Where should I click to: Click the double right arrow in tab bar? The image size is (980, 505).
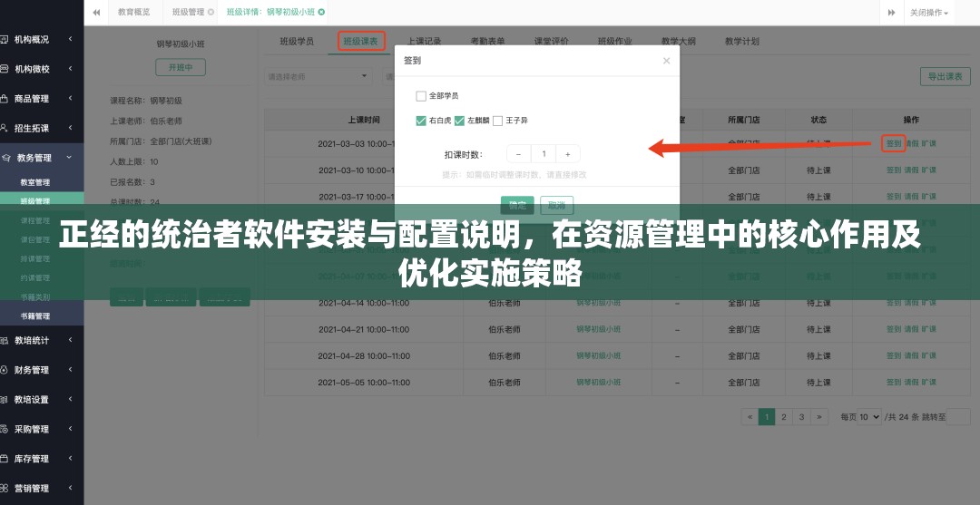pos(892,13)
